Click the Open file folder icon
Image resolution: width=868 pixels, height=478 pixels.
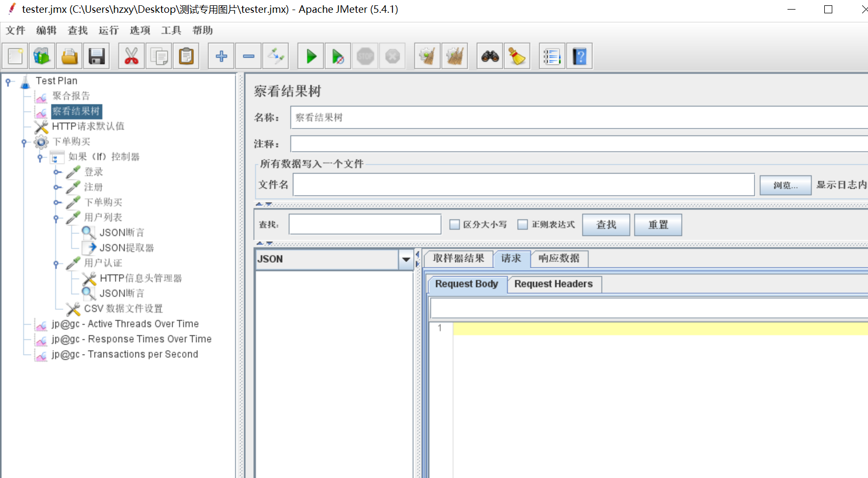(69, 56)
